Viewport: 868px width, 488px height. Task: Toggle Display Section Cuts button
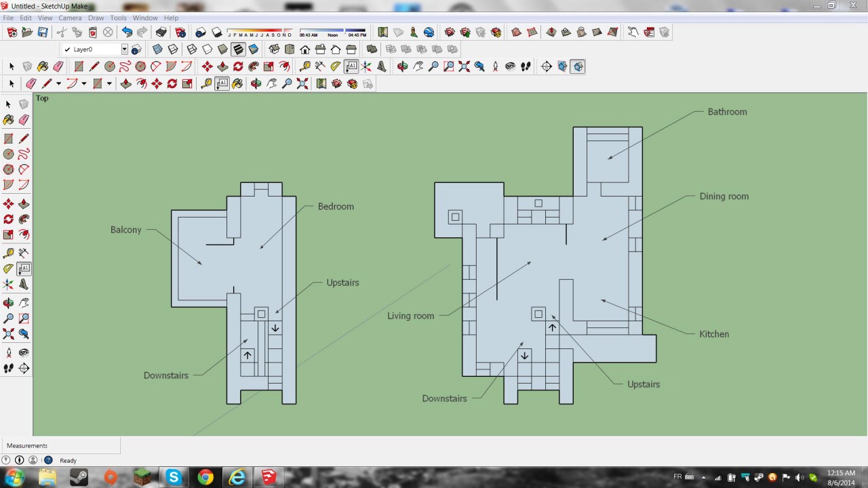click(x=577, y=66)
